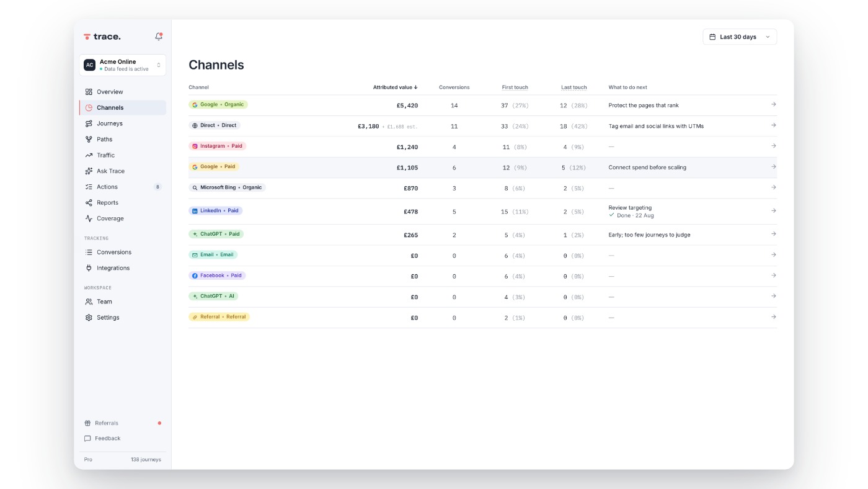This screenshot has height=489, width=868.
Task: Open the Reports page
Action: (x=123, y=202)
